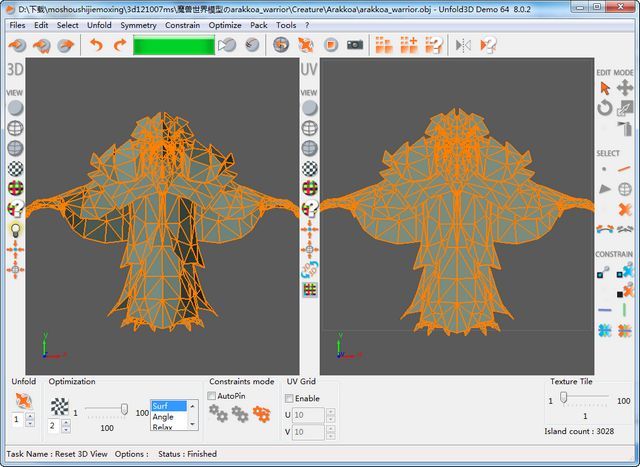The image size is (640, 467).
Task: Open the Tools menu
Action: [286, 25]
